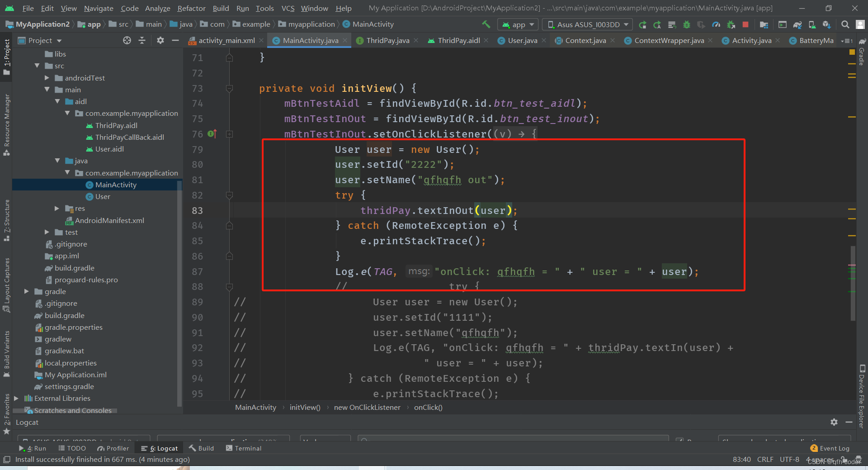Open Resource Manager side panel
The width and height of the screenshot is (868, 470).
7,124
